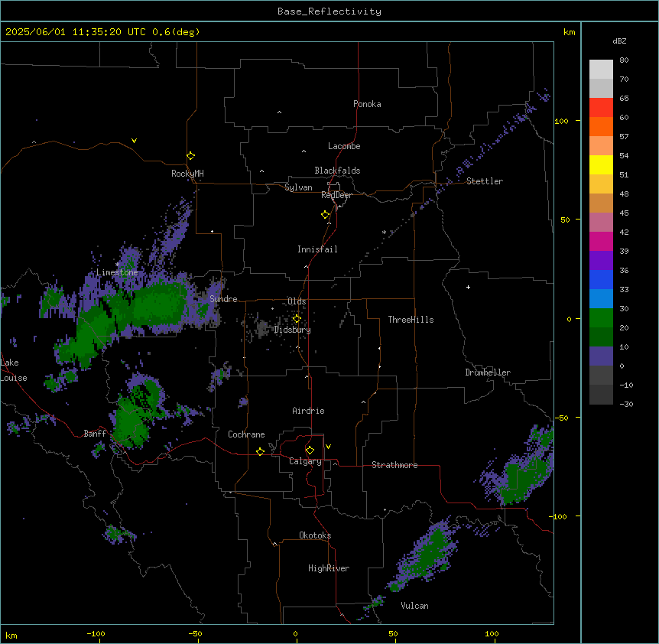This screenshot has width=659, height=644.
Task: Click the dark blue 33-36 dBZ legend swatch
Action: pyautogui.click(x=601, y=279)
